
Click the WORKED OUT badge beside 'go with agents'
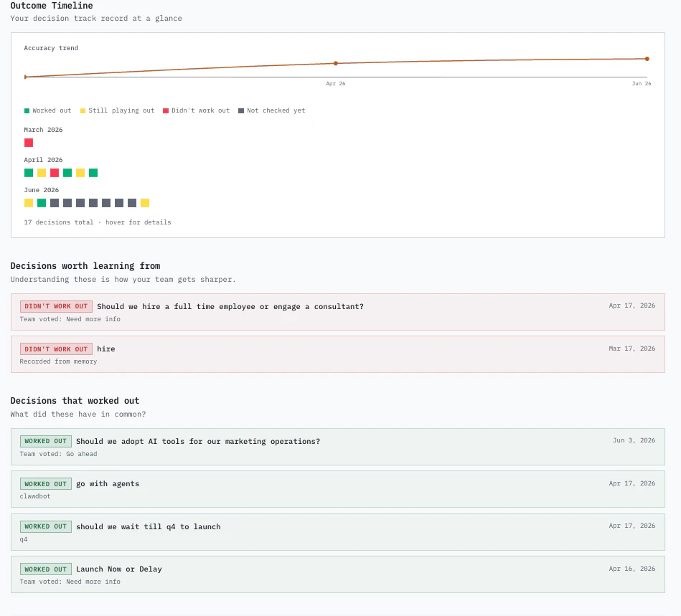(46, 483)
